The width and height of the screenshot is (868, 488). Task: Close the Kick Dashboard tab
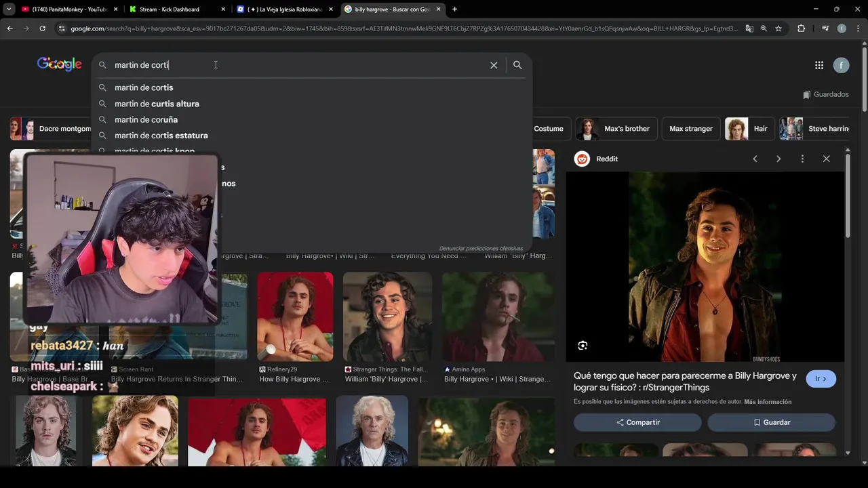click(223, 9)
